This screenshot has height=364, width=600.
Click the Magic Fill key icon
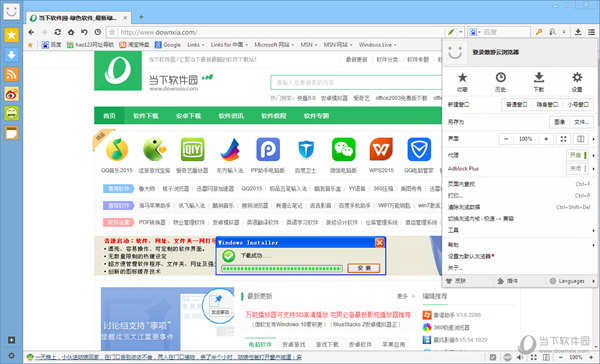coord(539,32)
